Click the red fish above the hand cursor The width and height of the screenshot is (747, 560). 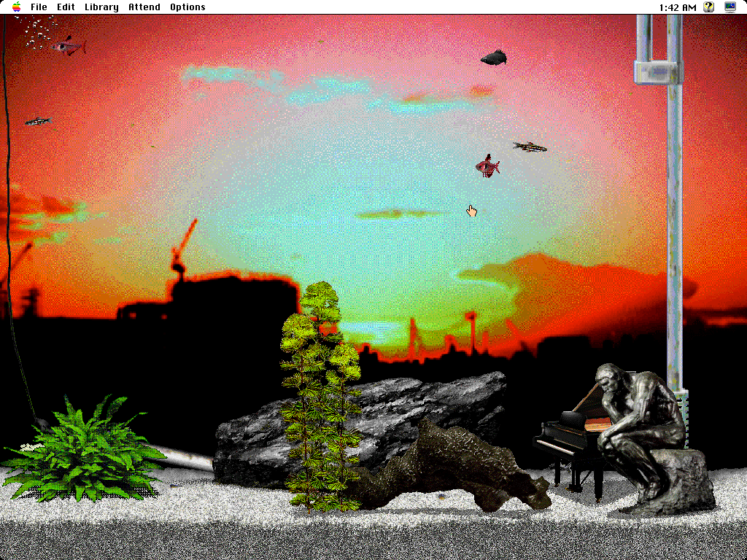click(487, 166)
